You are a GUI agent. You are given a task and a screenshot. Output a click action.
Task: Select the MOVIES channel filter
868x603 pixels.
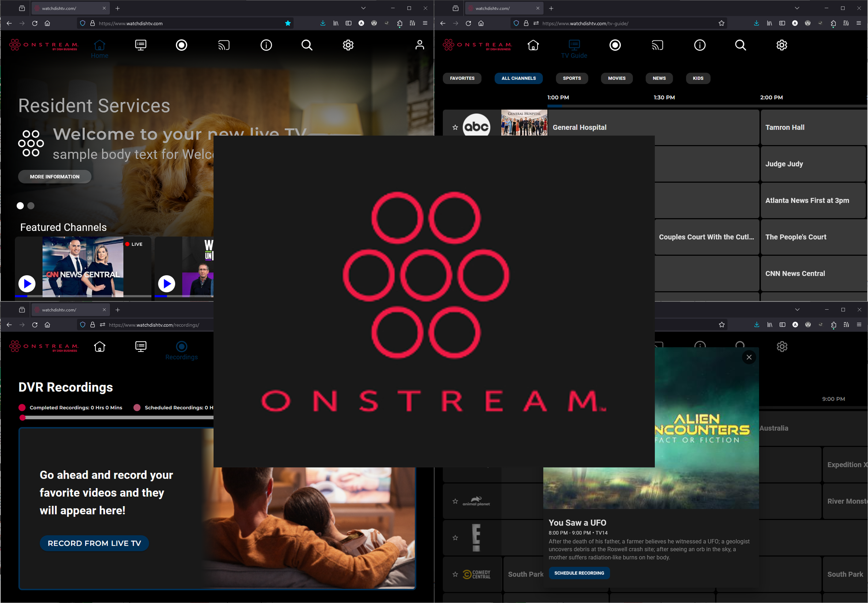[x=616, y=78]
